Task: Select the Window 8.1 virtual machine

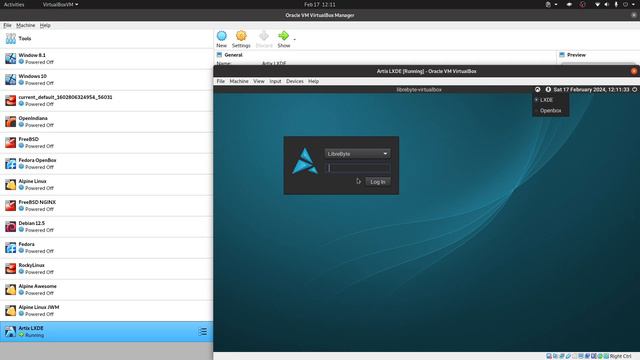Action: (x=106, y=58)
